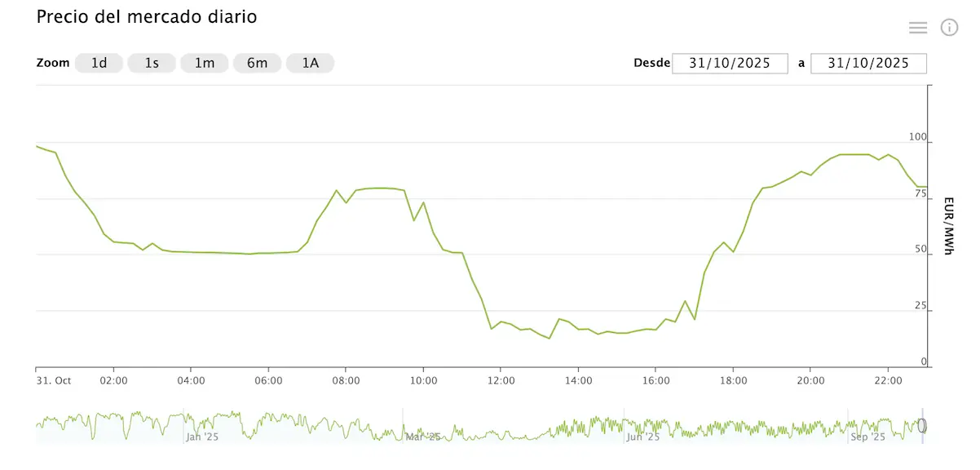Image resolution: width=980 pixels, height=470 pixels.
Task: Click the 31. Oct axis label
Action: (55, 380)
